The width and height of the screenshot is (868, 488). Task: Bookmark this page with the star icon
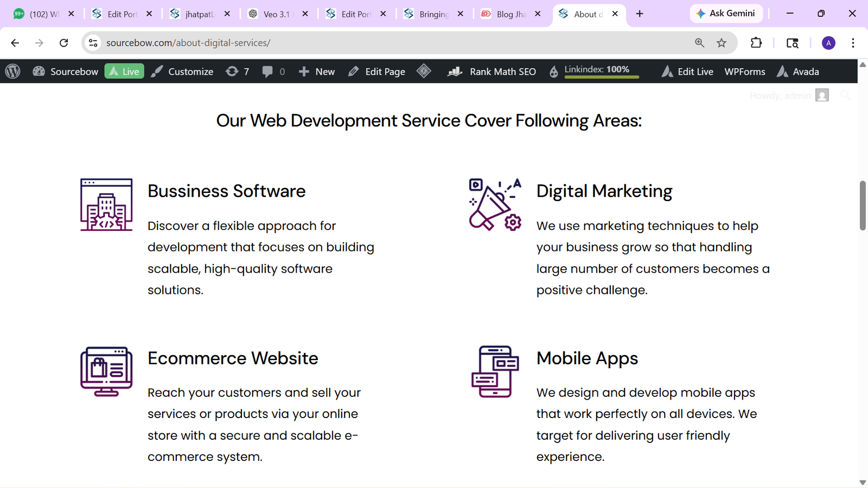722,43
